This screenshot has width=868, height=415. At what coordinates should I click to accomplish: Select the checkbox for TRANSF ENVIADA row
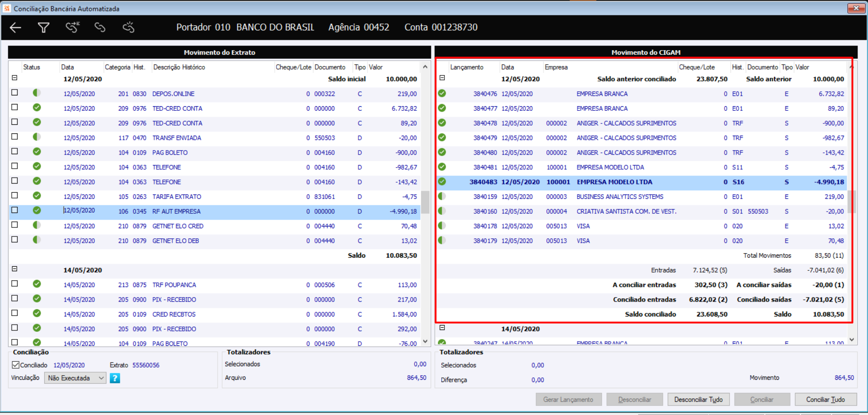point(15,137)
